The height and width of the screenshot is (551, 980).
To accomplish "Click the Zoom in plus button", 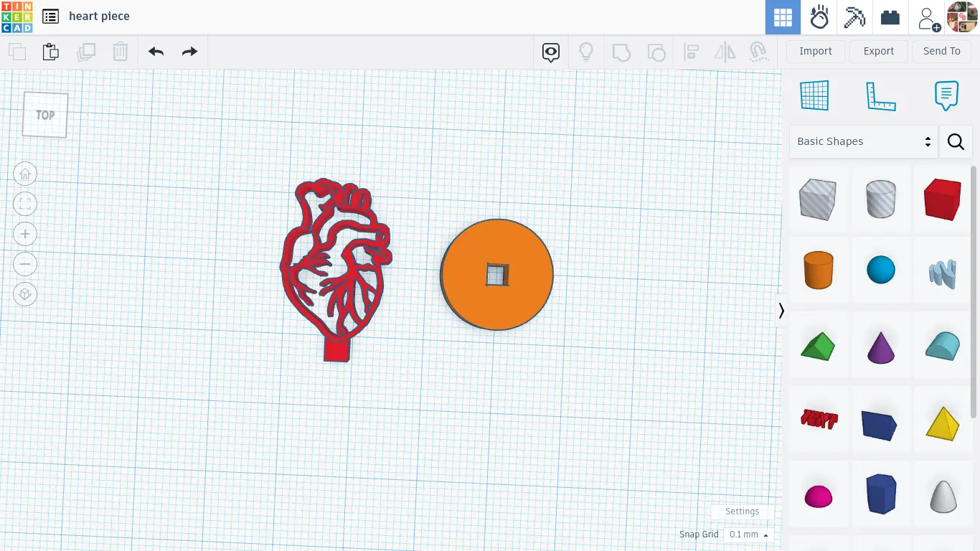I will pos(25,234).
